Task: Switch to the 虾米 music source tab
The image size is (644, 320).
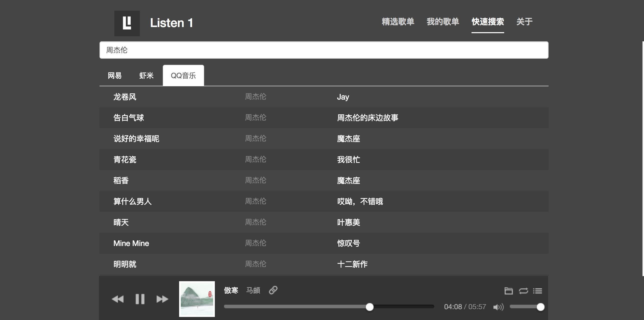Action: pos(146,76)
